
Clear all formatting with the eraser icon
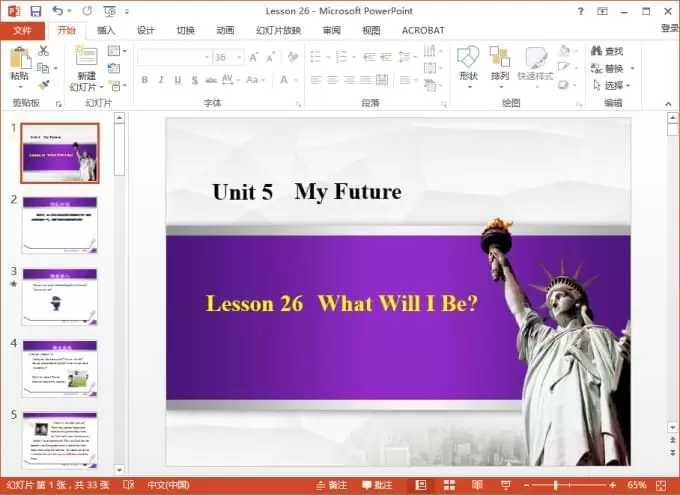tap(293, 57)
